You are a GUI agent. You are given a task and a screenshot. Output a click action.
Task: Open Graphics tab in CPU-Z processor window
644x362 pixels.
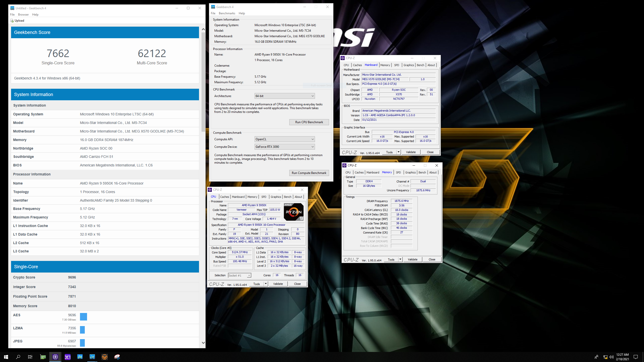(276, 197)
